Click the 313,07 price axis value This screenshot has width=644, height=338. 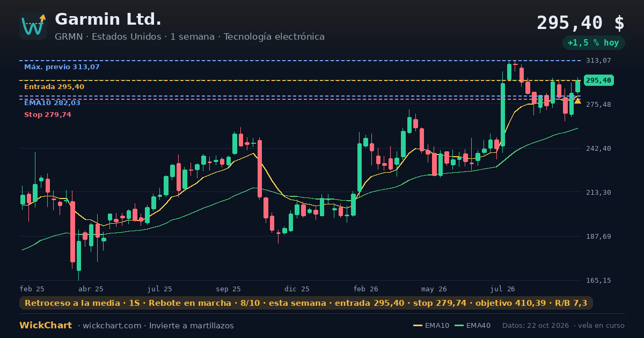pos(598,61)
